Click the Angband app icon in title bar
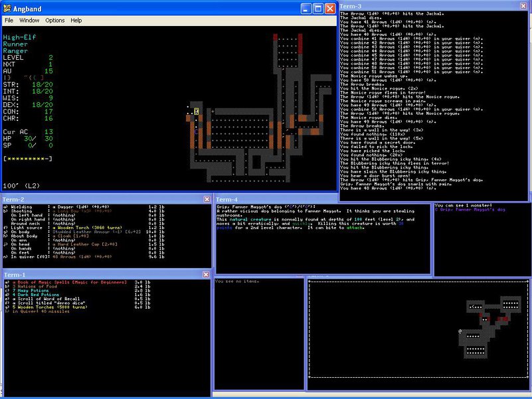This screenshot has height=399, width=532. [7, 9]
